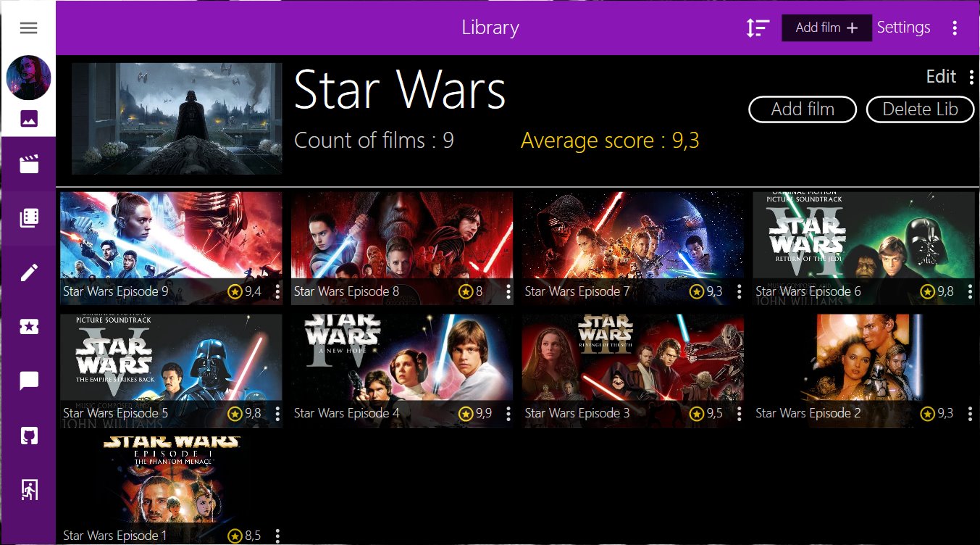Open options menu for Star Wars Episode 7
Image resolution: width=980 pixels, height=545 pixels.
(739, 291)
